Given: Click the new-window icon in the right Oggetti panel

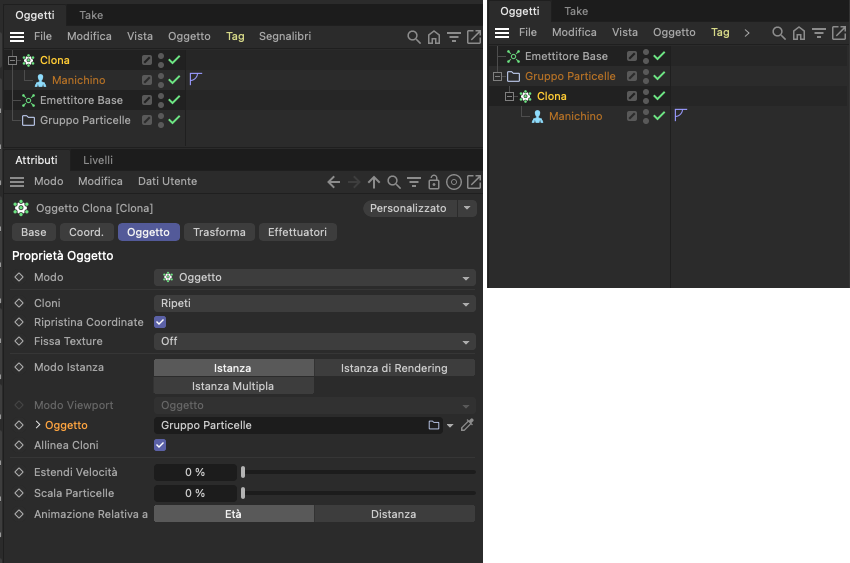Looking at the screenshot, I should (839, 33).
